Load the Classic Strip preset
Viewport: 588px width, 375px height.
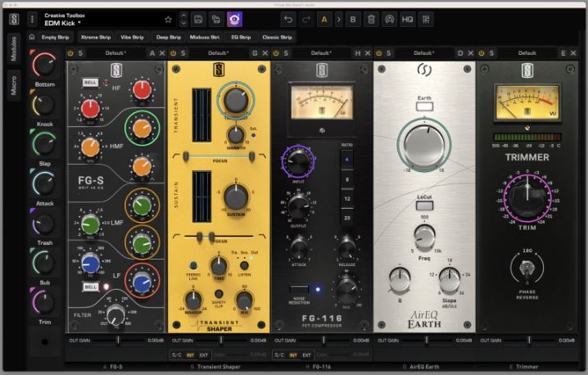pos(277,37)
